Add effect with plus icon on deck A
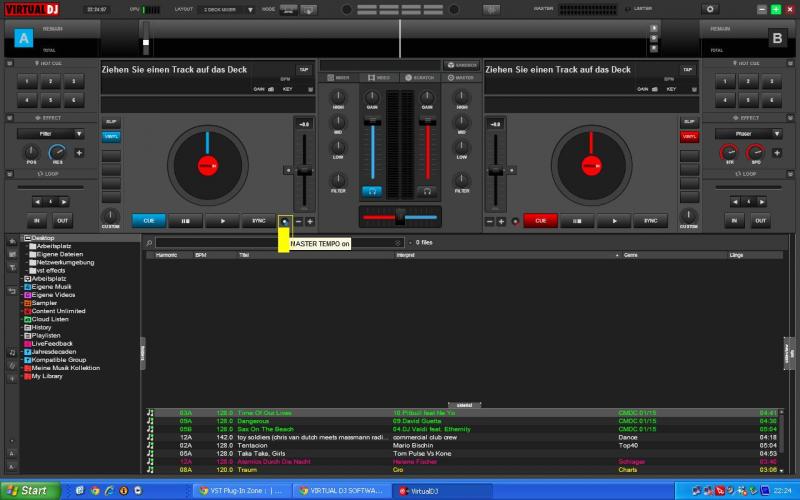This screenshot has height=500, width=800. (79, 153)
